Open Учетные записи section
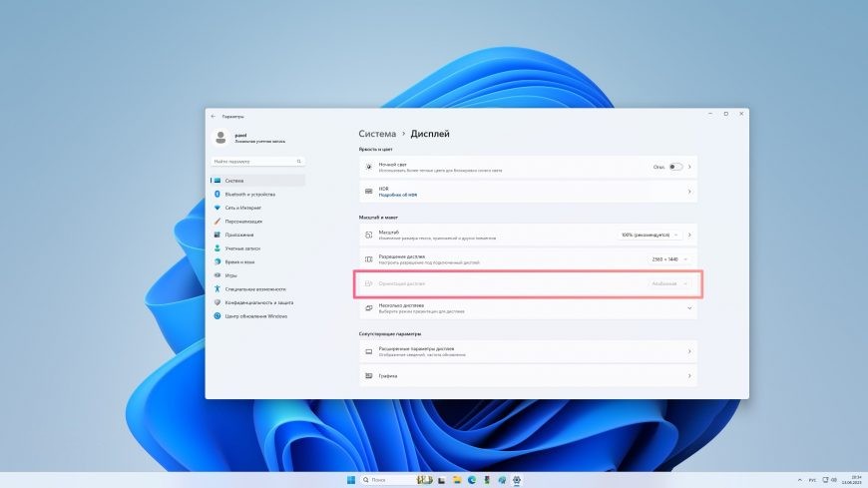 point(257,248)
